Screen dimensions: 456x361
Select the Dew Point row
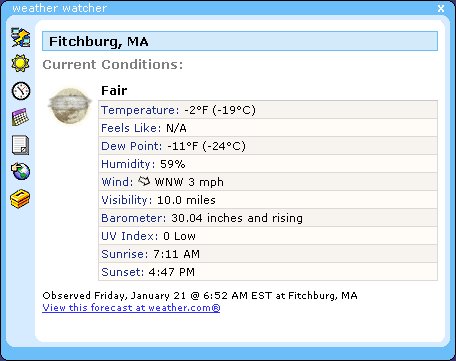pyautogui.click(x=268, y=146)
